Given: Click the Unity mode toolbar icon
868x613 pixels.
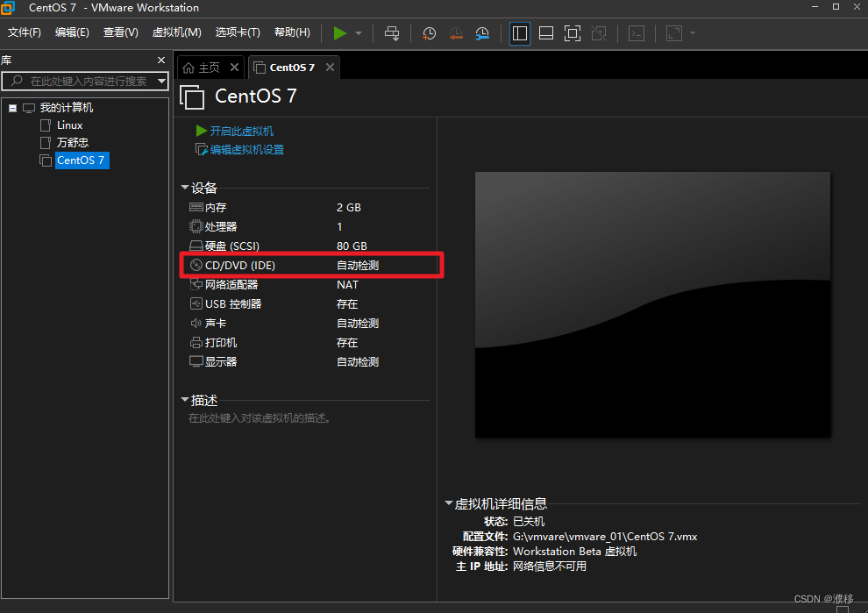Looking at the screenshot, I should click(599, 33).
